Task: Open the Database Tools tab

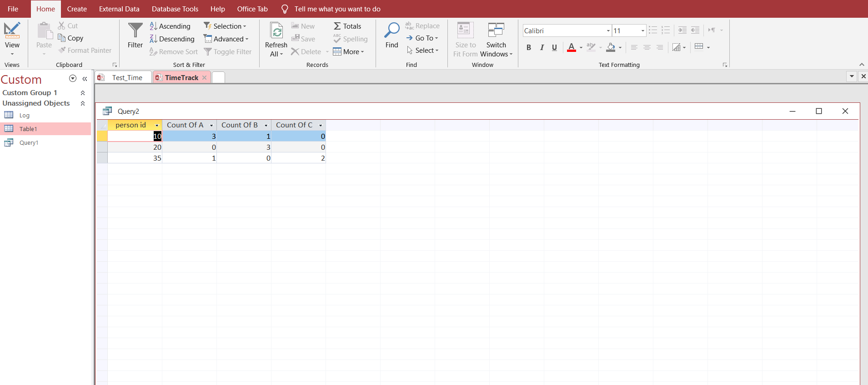Action: [175, 9]
